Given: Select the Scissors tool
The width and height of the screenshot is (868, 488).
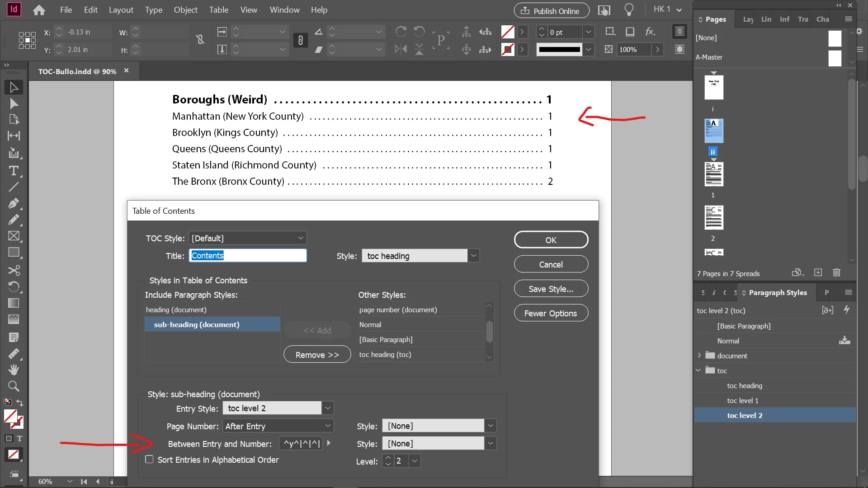Looking at the screenshot, I should [x=14, y=270].
